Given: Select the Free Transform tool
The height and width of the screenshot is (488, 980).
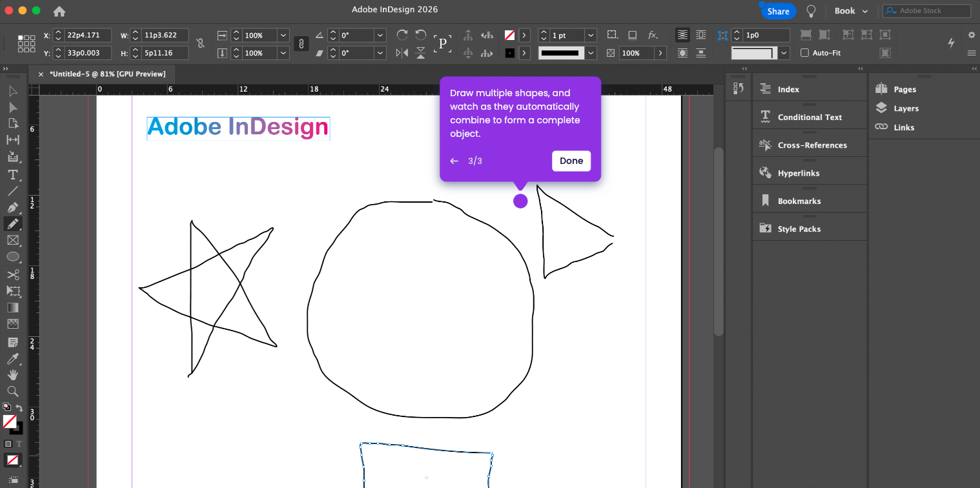Looking at the screenshot, I should point(12,291).
